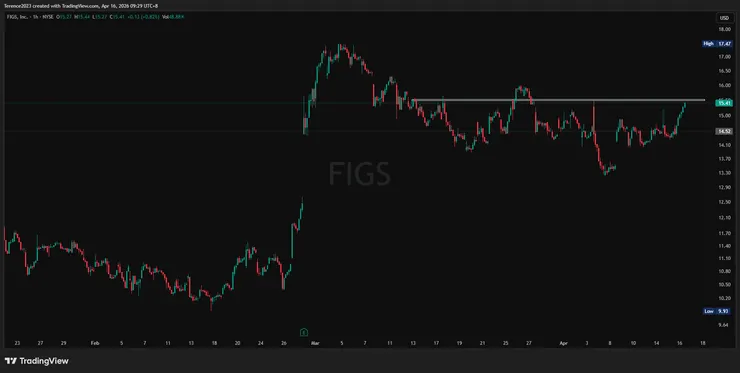
Task: Click the 11.40 price axis label
Action: (x=724, y=246)
